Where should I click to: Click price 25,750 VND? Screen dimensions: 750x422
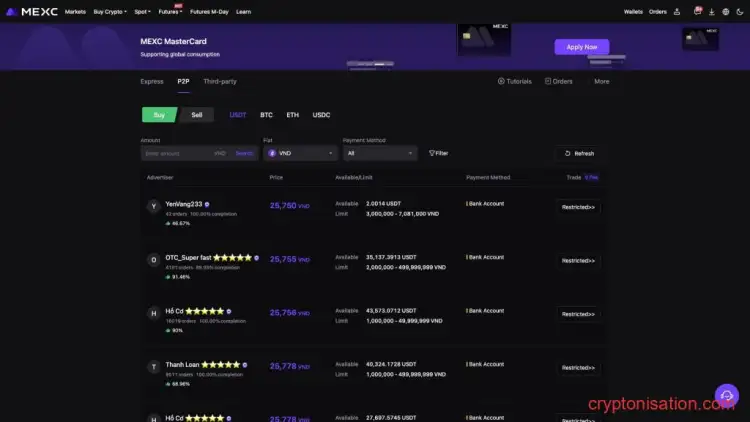pyautogui.click(x=289, y=205)
